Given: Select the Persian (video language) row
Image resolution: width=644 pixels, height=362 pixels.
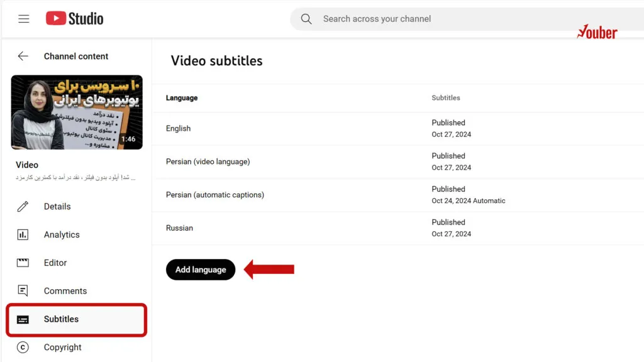Looking at the screenshot, I should pos(398,162).
